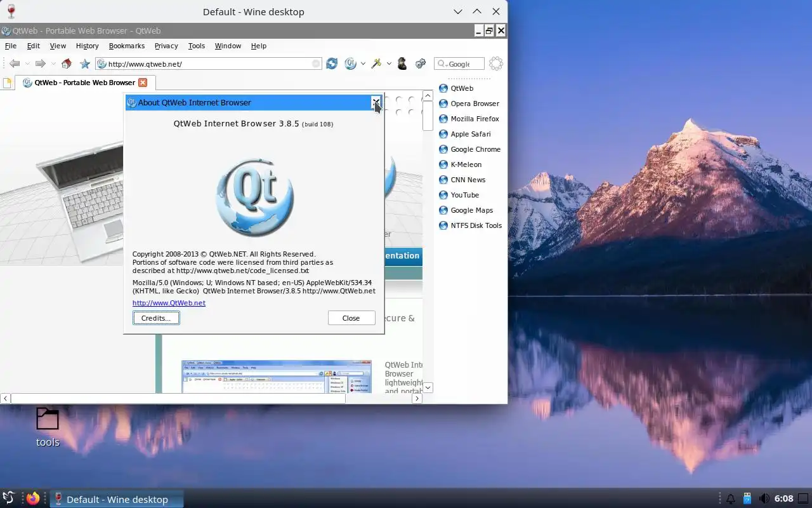
Task: Click the vertical scrollbar down arrow
Action: coord(428,387)
